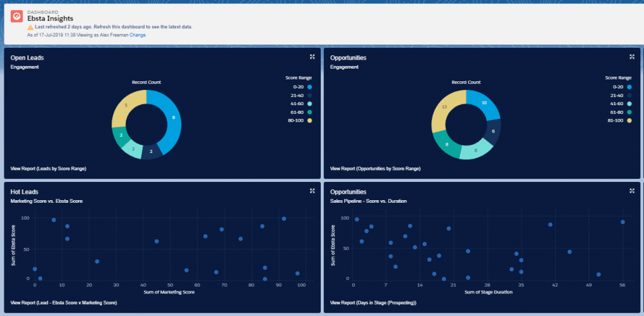Click 61-80 legend swatch in Opportunities
Image resolution: width=644 pixels, height=316 pixels.
click(x=630, y=111)
